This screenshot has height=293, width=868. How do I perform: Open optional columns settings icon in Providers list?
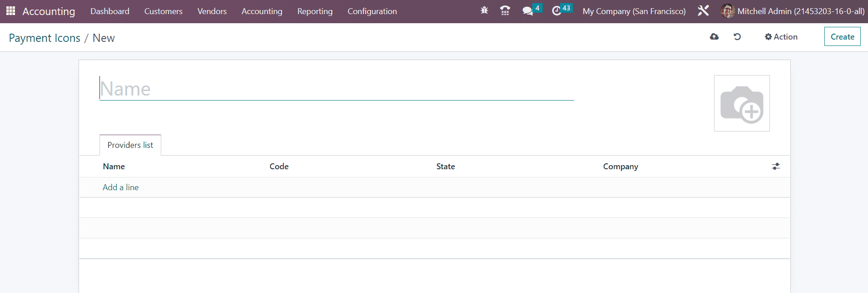[776, 167]
